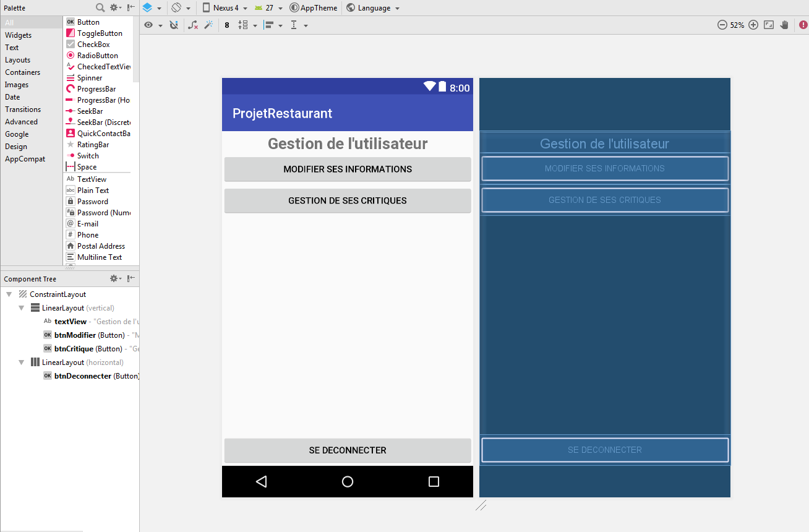The height and width of the screenshot is (532, 809).
Task: Open the Nexus 4 device dropdown
Action: pos(224,8)
